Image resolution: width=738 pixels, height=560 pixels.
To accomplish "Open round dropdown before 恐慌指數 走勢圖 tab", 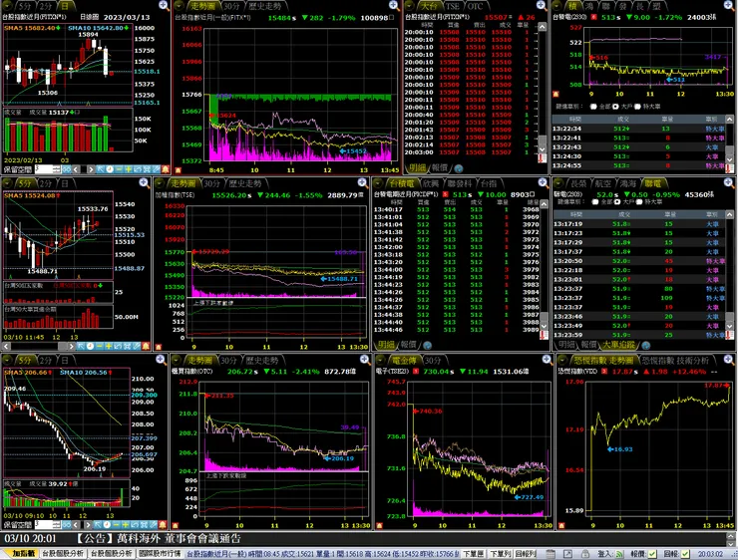I will [x=561, y=360].
